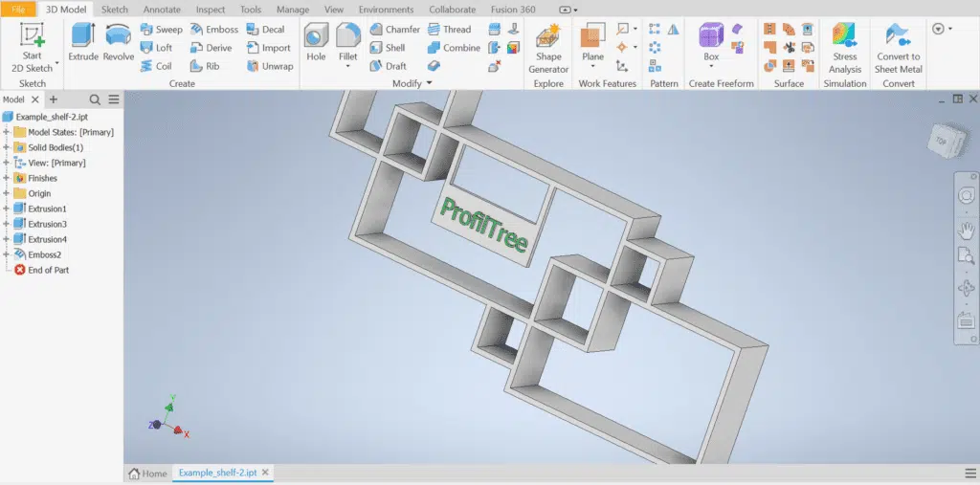
Task: Activate the Coil tool
Action: (x=156, y=66)
